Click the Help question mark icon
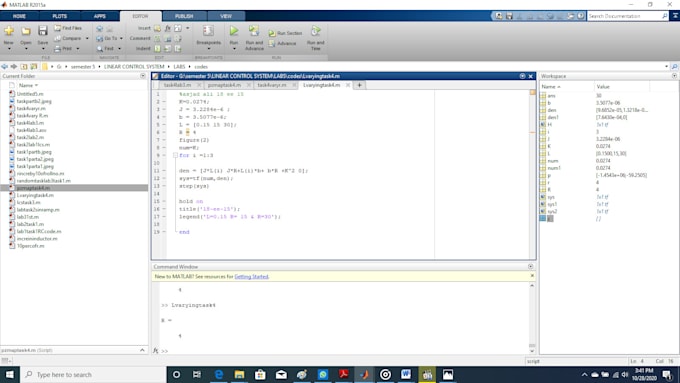Screen dimensions: 680x383 click(x=581, y=16)
